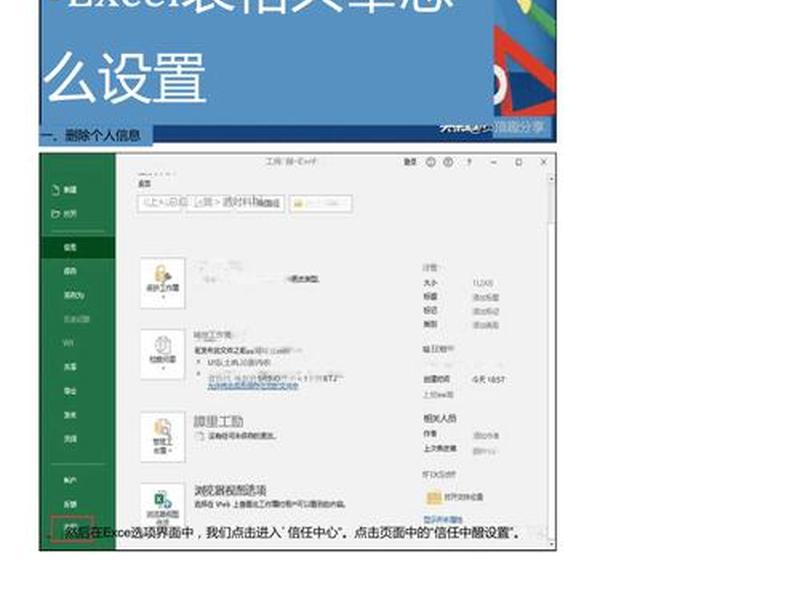Click the first path button under Info heading

[162, 203]
